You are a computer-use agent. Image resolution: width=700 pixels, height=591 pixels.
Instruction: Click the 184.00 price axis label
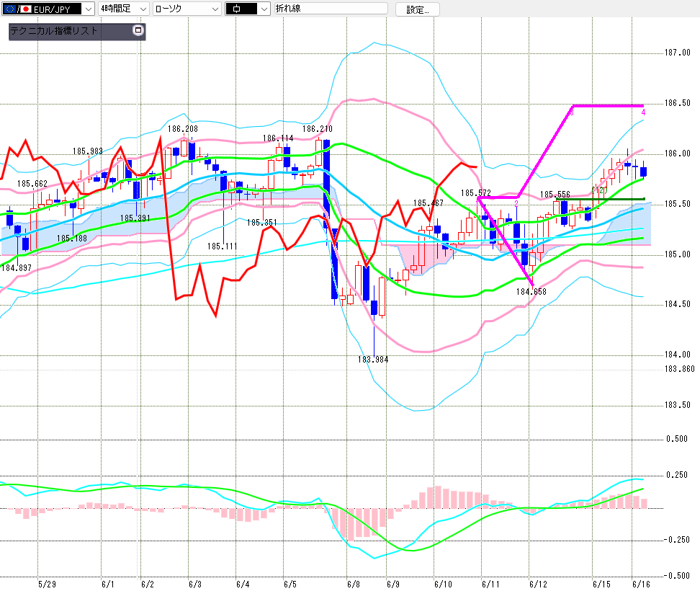[678, 355]
